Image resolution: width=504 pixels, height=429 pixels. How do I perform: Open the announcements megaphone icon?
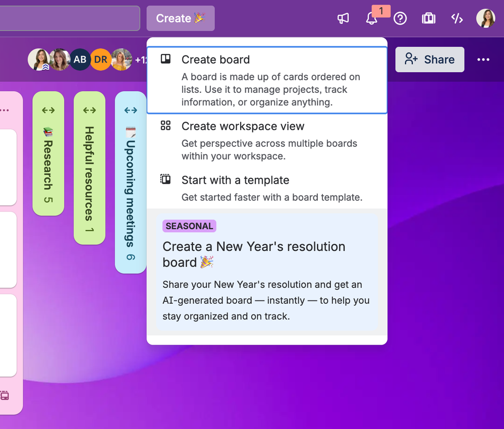344,18
